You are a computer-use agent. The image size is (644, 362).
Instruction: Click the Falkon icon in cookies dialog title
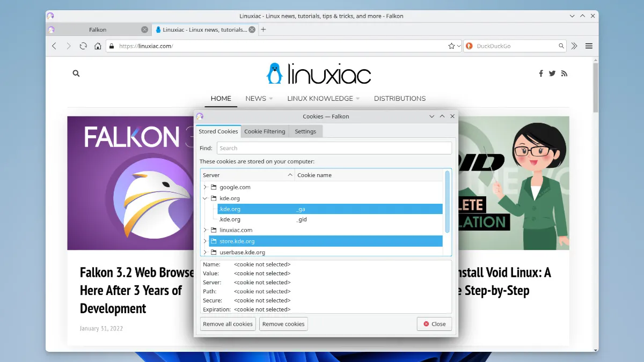pyautogui.click(x=200, y=116)
